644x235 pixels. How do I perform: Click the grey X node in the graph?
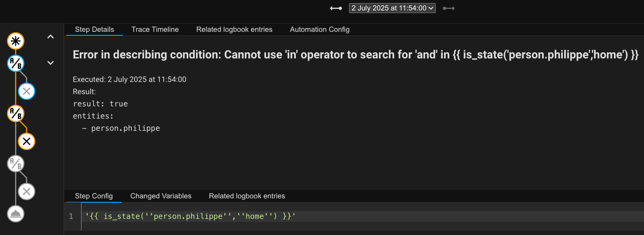point(27,191)
